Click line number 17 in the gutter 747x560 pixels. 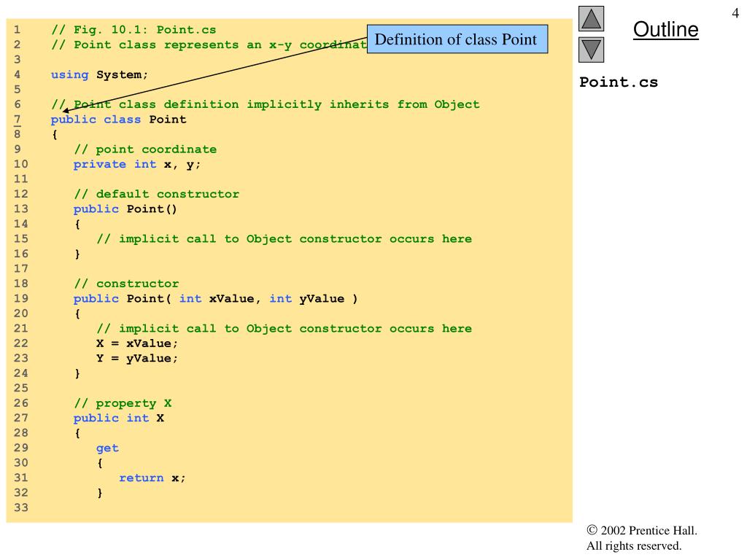[21, 268]
